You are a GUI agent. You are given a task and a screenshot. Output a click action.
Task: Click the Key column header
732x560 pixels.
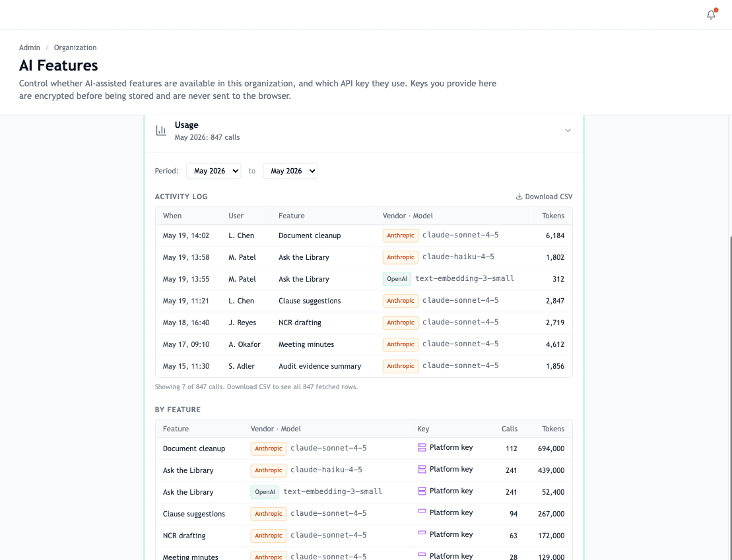tap(423, 429)
